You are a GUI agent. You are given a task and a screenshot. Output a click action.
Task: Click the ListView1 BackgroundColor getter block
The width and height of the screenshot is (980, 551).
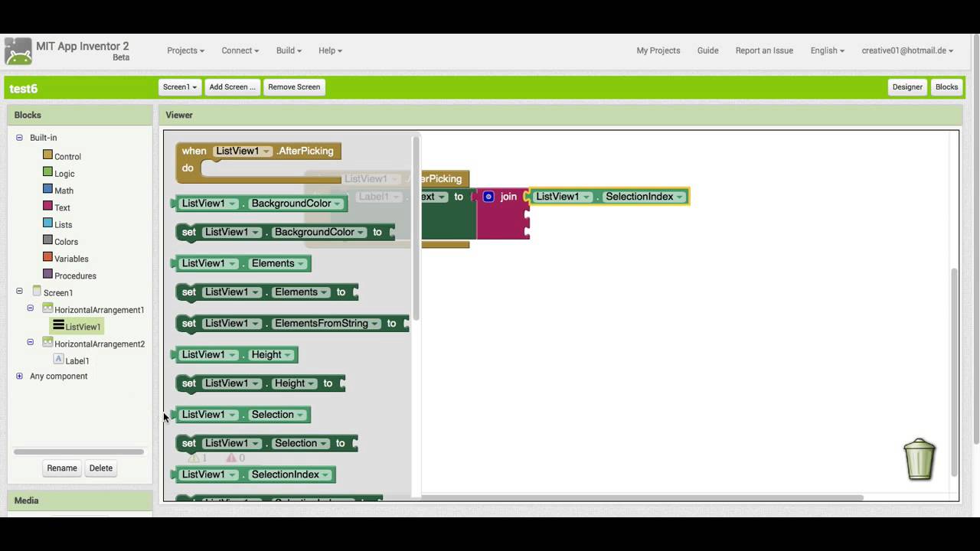tap(259, 204)
